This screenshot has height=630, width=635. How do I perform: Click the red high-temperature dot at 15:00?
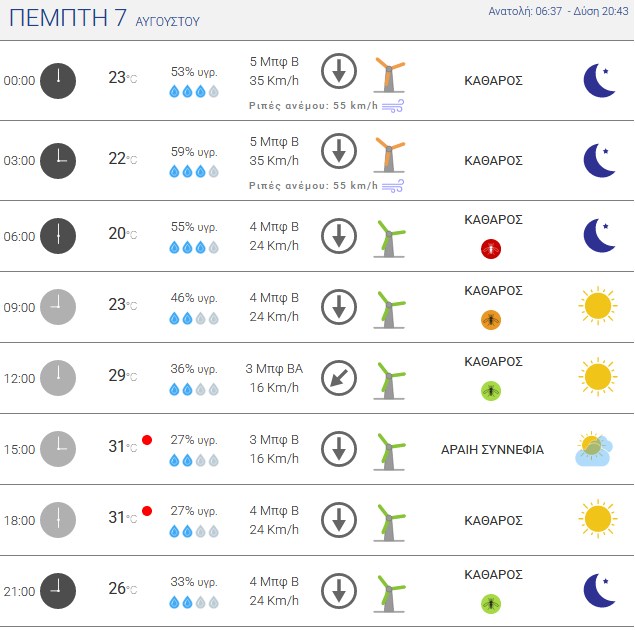[x=147, y=440]
